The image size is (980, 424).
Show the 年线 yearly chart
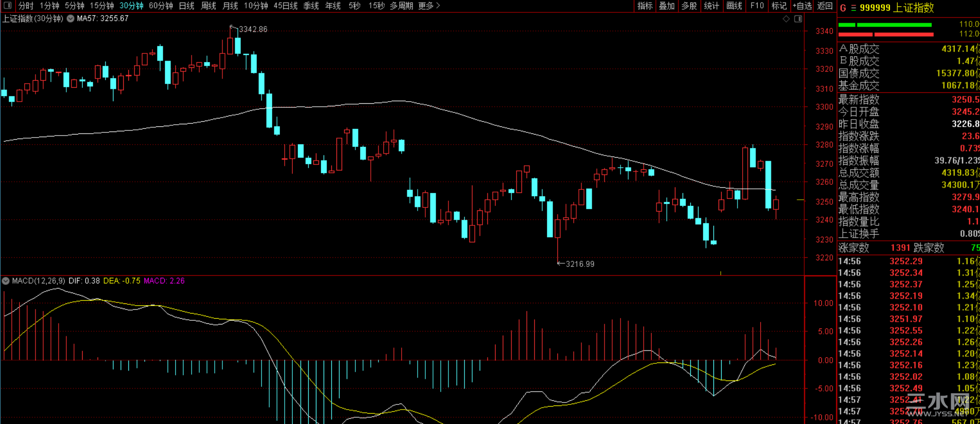[333, 6]
